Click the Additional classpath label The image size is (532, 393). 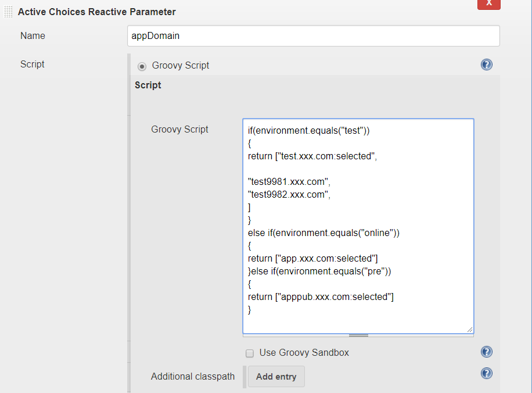(x=193, y=376)
